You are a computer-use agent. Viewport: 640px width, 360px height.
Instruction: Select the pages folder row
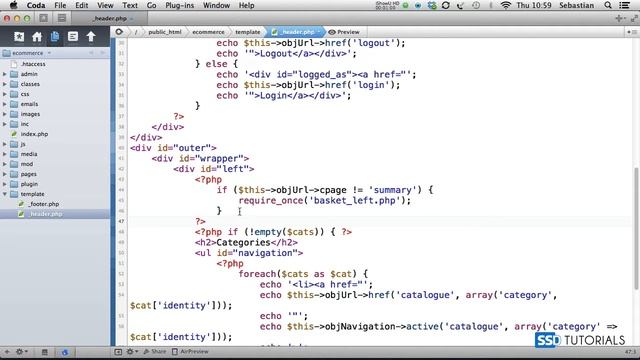coord(55,174)
